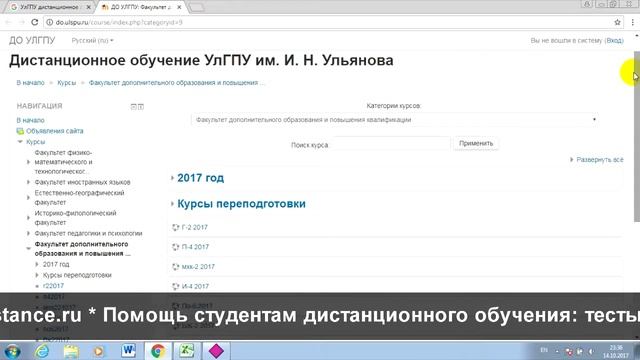Expand Естественно-географический факультет in the tree

[28, 198]
